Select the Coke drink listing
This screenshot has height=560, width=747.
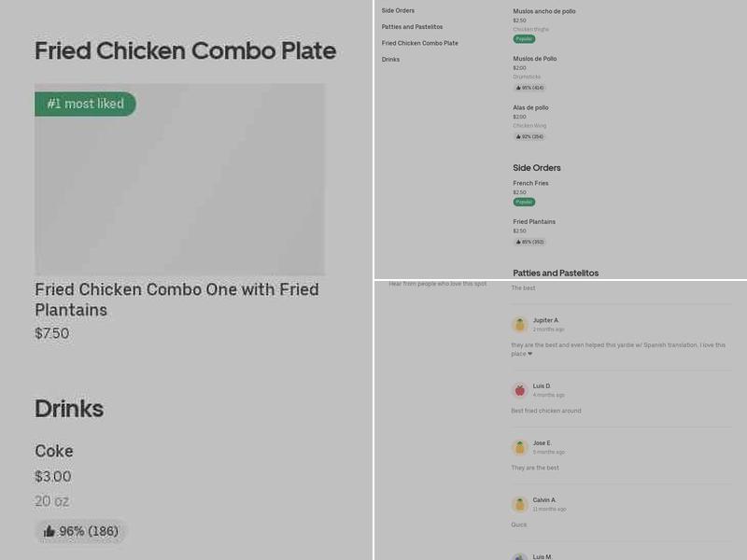54,451
